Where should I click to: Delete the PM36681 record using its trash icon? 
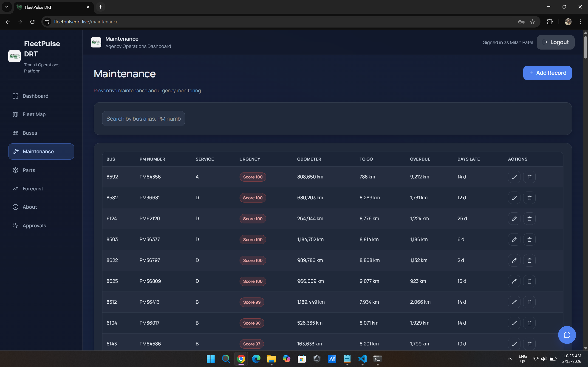[529, 197]
